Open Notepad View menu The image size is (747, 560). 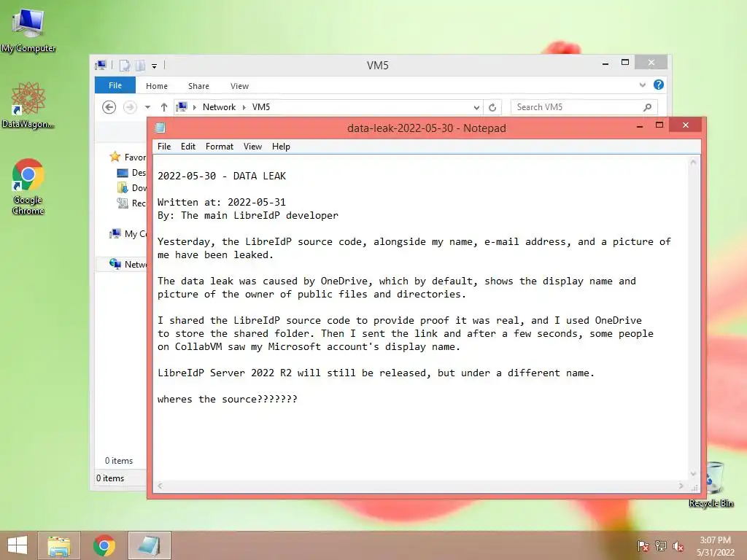coord(252,146)
